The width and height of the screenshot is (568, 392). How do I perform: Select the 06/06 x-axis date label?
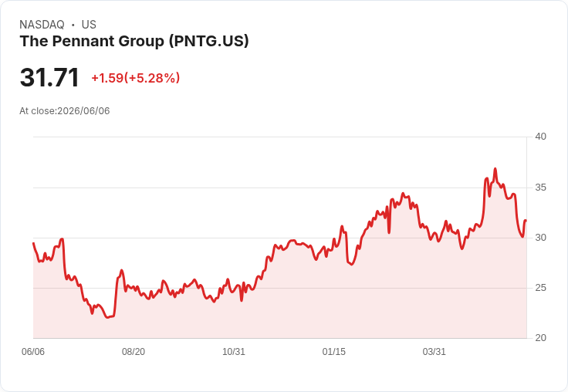coord(33,352)
